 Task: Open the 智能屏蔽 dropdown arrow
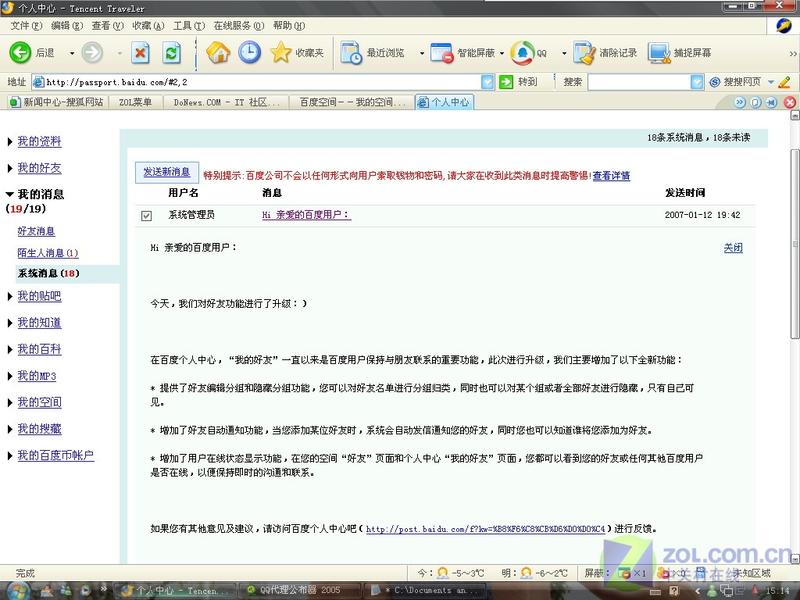point(502,53)
